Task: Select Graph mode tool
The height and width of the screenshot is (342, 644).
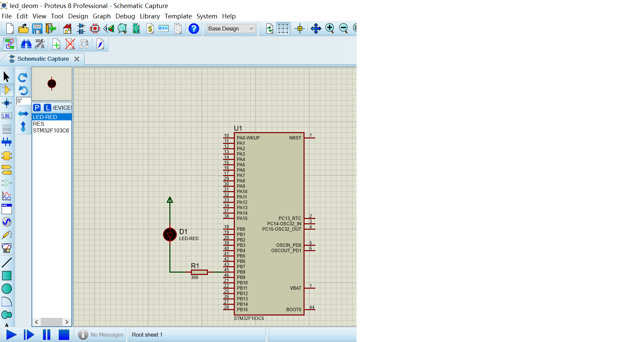Action: tap(6, 196)
